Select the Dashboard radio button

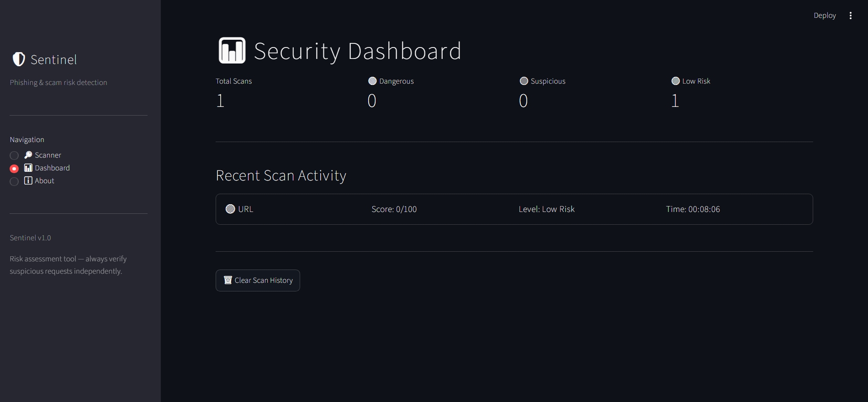[x=14, y=169]
